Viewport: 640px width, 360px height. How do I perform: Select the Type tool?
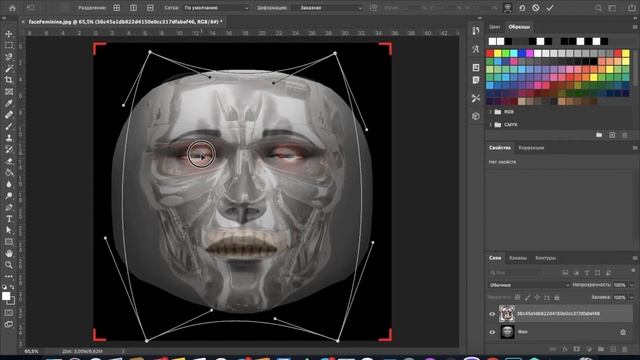point(9,219)
